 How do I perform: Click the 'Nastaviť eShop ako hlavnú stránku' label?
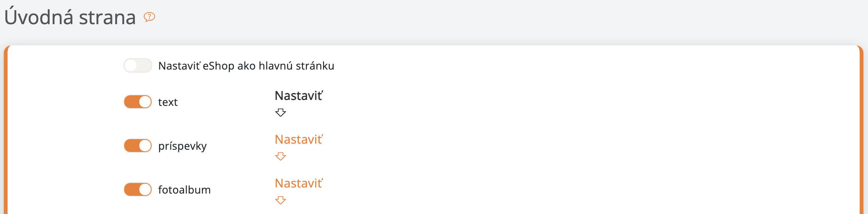coord(246,66)
